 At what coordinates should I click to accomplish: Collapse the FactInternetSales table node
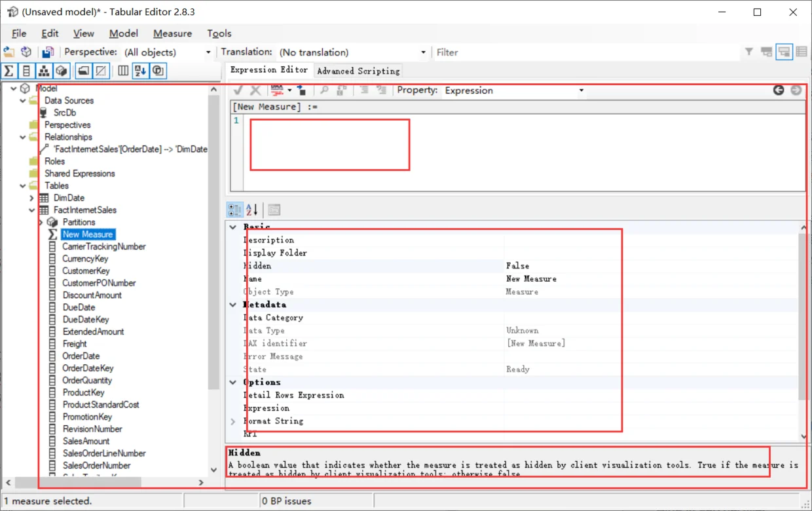pos(31,210)
